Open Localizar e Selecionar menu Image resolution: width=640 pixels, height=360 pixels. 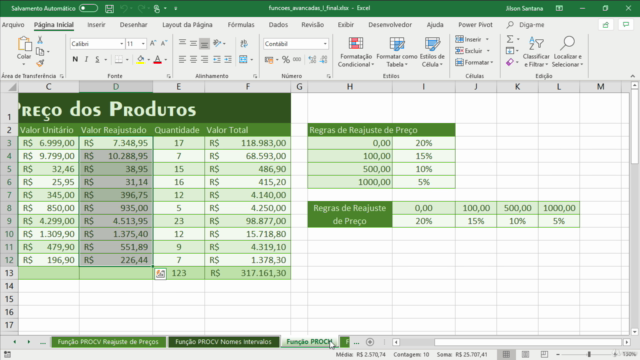click(567, 52)
